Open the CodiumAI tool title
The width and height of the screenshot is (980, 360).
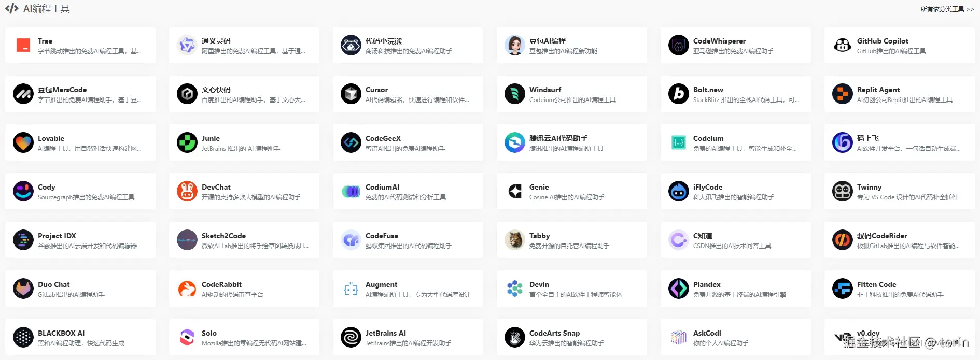pyautogui.click(x=382, y=187)
